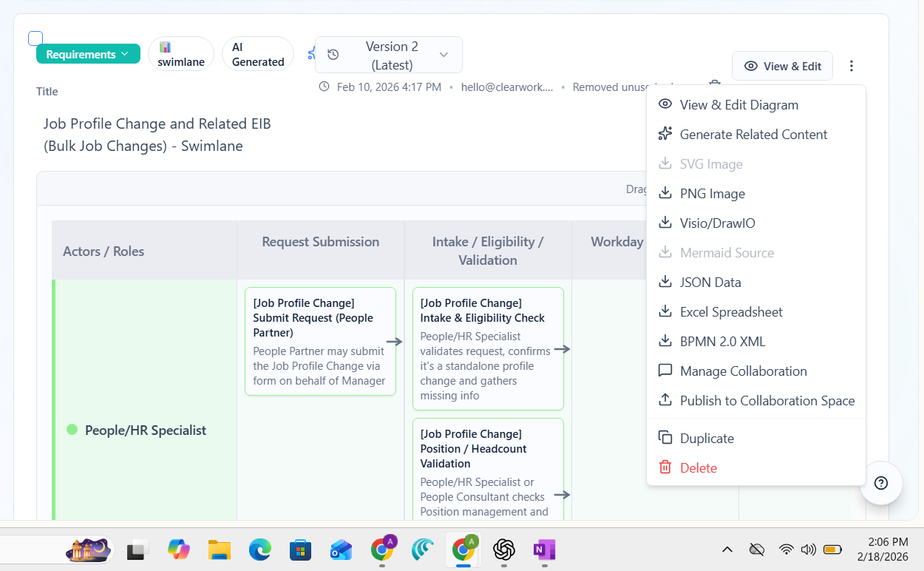
Task: Open Microsoft Store from the taskbar
Action: pyautogui.click(x=301, y=550)
